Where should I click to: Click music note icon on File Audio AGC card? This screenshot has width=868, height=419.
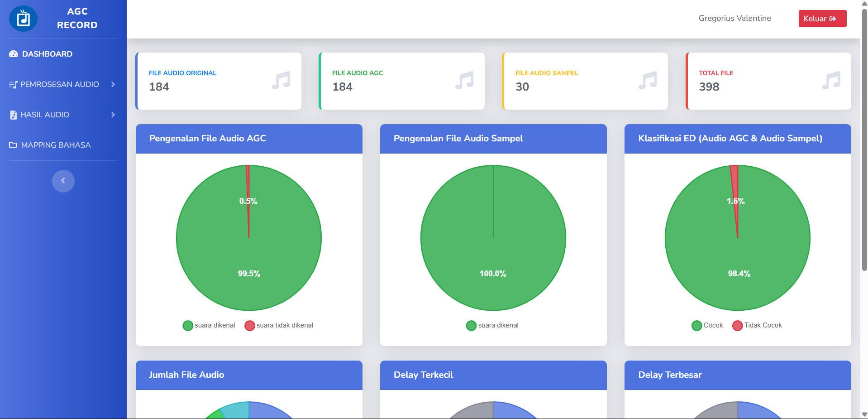pyautogui.click(x=464, y=81)
